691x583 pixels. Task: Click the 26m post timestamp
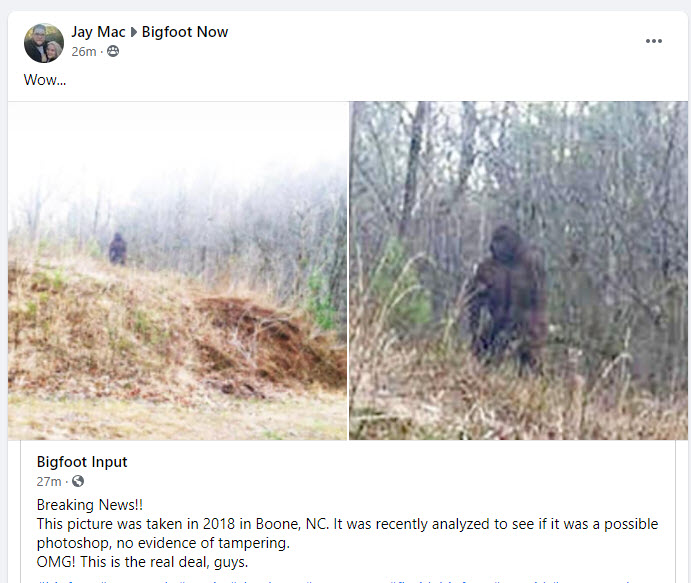point(84,52)
